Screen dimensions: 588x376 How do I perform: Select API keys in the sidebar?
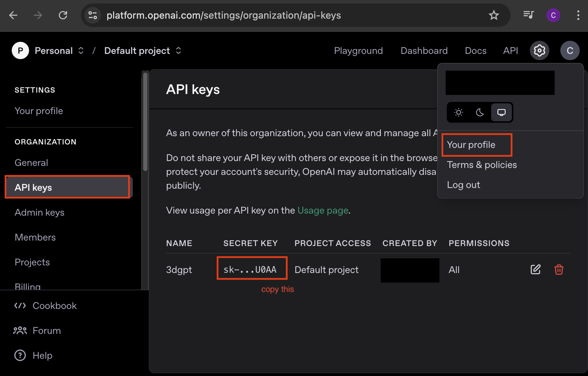pos(68,187)
